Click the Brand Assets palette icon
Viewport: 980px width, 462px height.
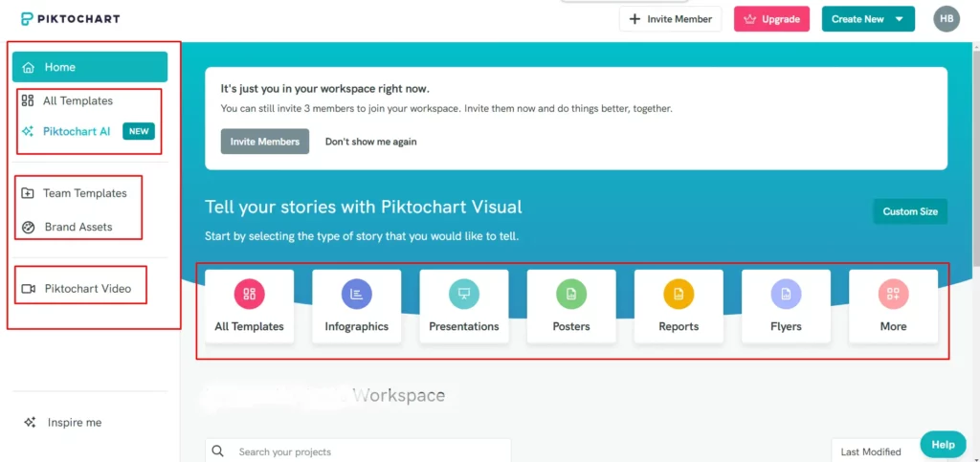(x=28, y=228)
